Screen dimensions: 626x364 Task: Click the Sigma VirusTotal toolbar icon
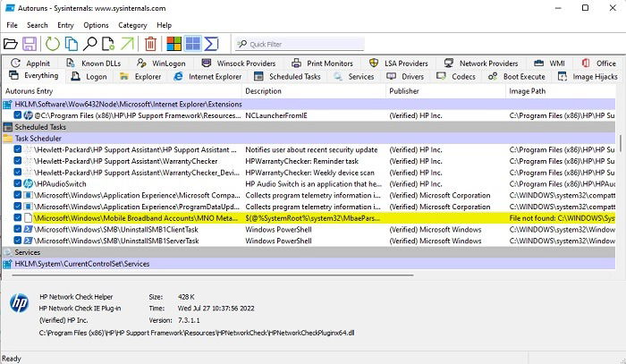212,44
